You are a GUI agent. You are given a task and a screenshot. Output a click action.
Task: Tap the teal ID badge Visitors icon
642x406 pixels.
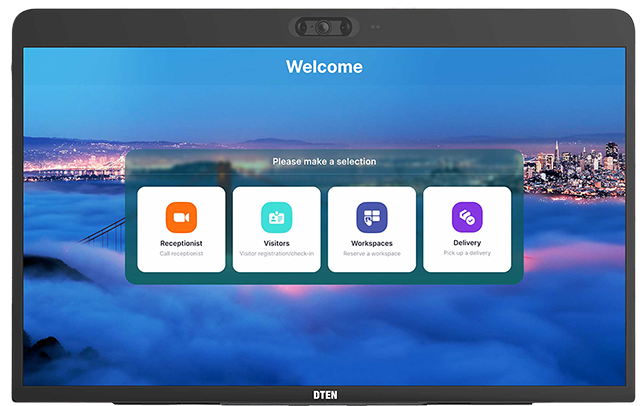pos(276,217)
